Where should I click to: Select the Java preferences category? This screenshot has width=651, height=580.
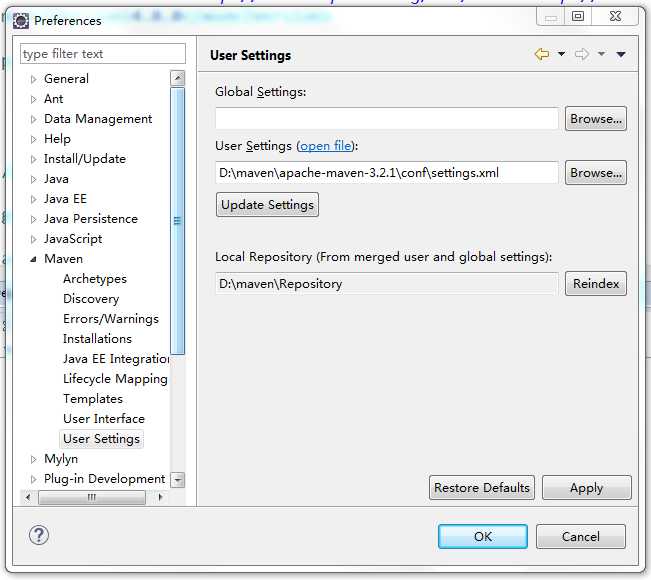tap(56, 179)
